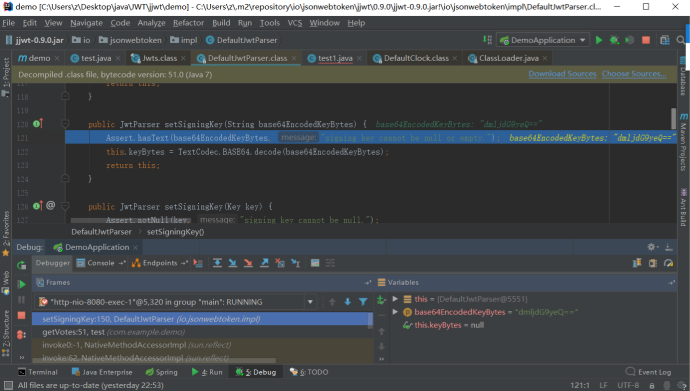Toggle tool window buttons icon in status bar corner
This screenshot has height=391, width=690.
[x=8, y=386]
